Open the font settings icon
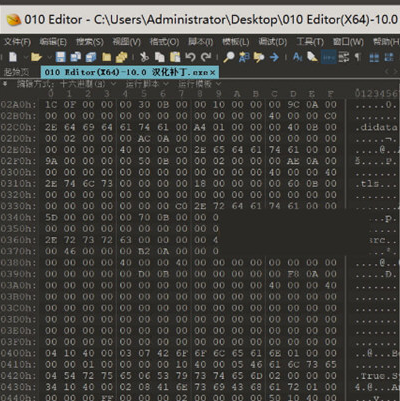This screenshot has width=400, height=401. tap(297, 57)
